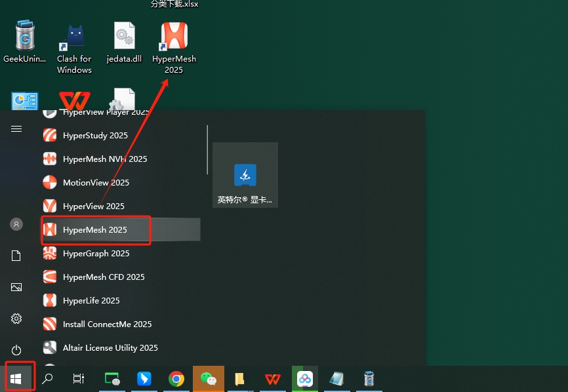568x392 pixels.
Task: Open HyperMesh 2025 desktop shortcut
Action: [174, 47]
